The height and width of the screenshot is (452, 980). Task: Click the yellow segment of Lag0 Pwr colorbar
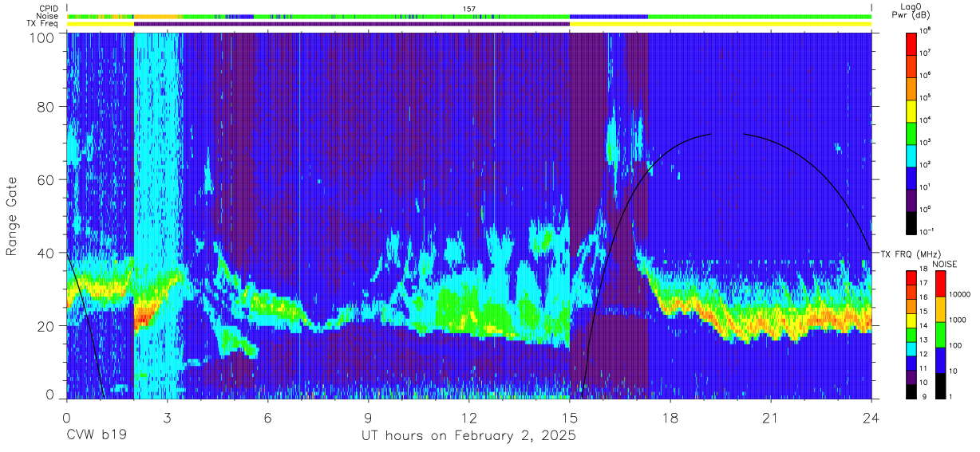912,110
